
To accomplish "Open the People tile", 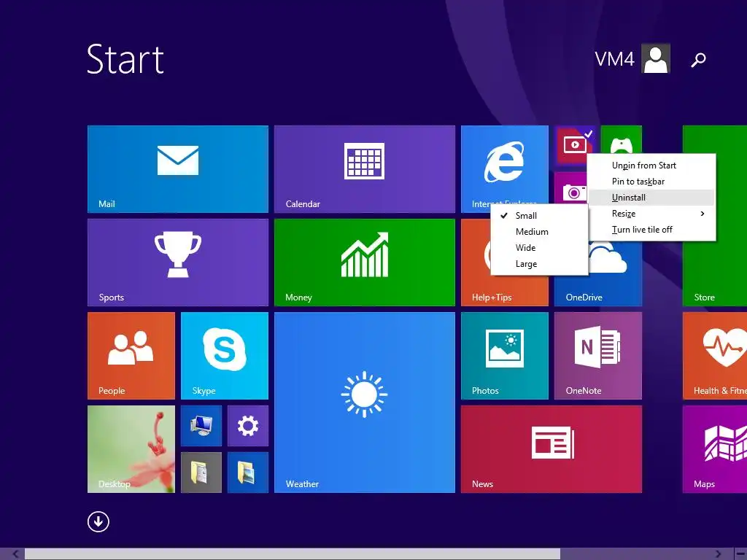I will click(x=131, y=356).
